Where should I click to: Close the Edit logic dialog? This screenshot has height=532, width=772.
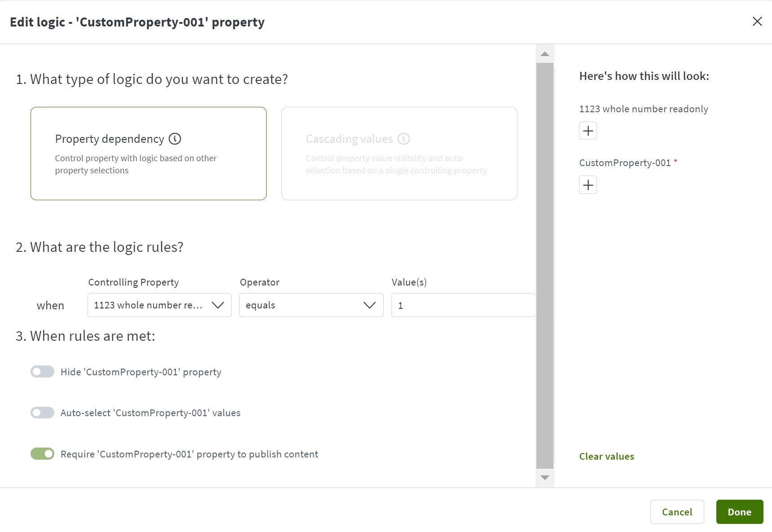coord(757,22)
